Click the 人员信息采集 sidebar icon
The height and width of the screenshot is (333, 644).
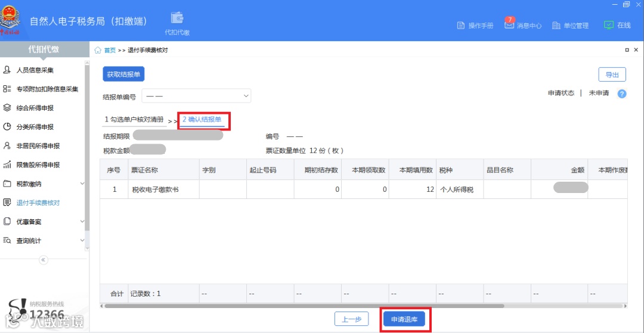(7, 70)
